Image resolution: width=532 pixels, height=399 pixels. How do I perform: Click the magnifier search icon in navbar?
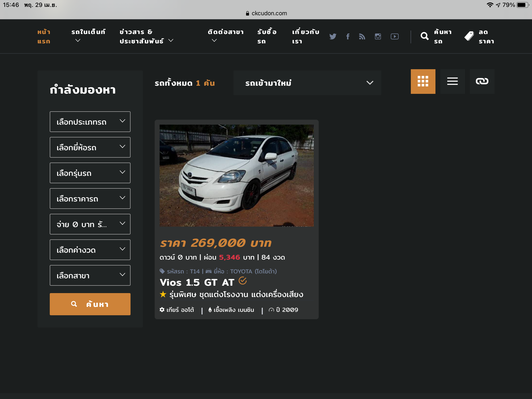coord(424,36)
